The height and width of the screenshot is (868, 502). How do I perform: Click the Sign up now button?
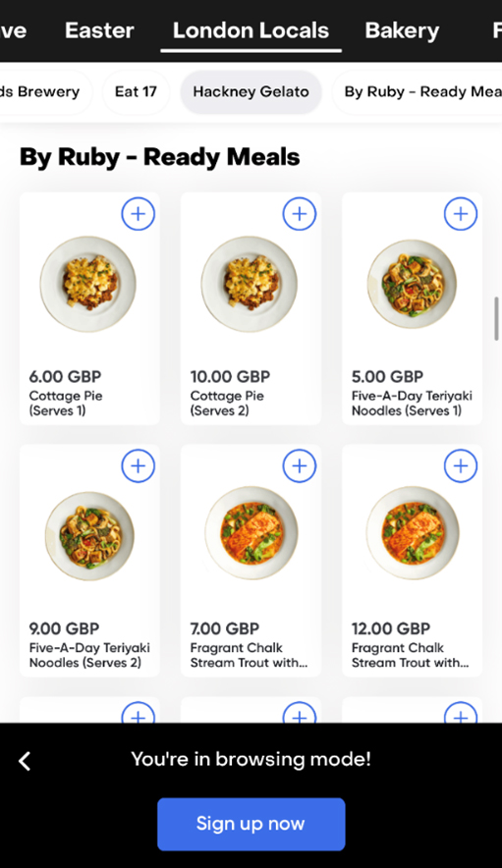click(251, 824)
